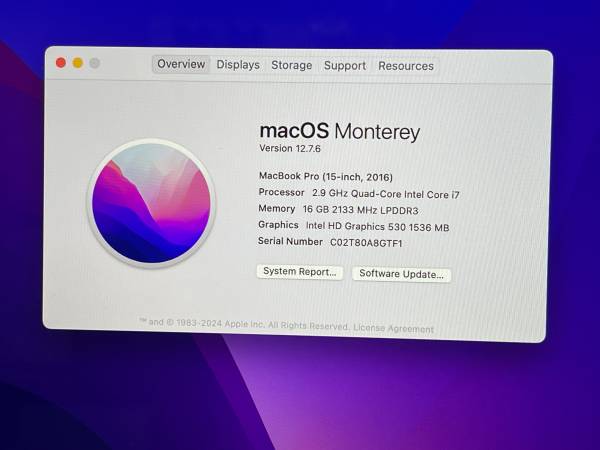
Task: Go to the Support tab
Action: pos(345,66)
